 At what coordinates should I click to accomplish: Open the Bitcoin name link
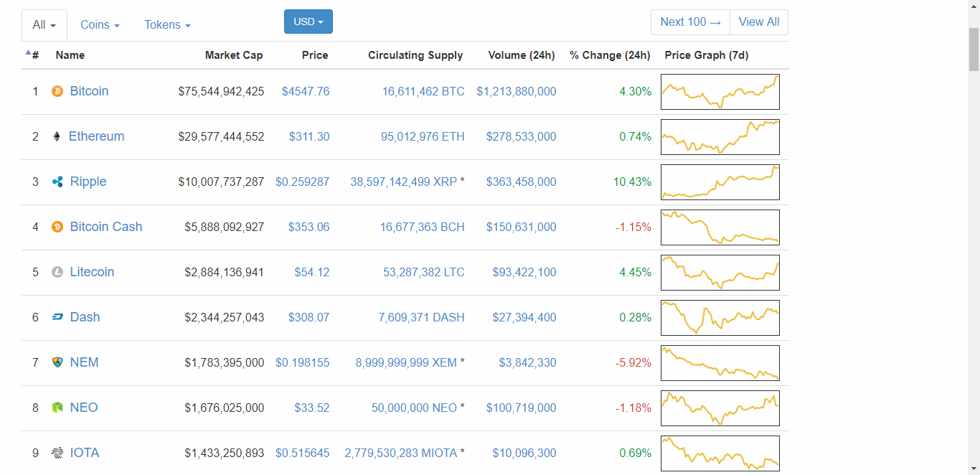(90, 91)
